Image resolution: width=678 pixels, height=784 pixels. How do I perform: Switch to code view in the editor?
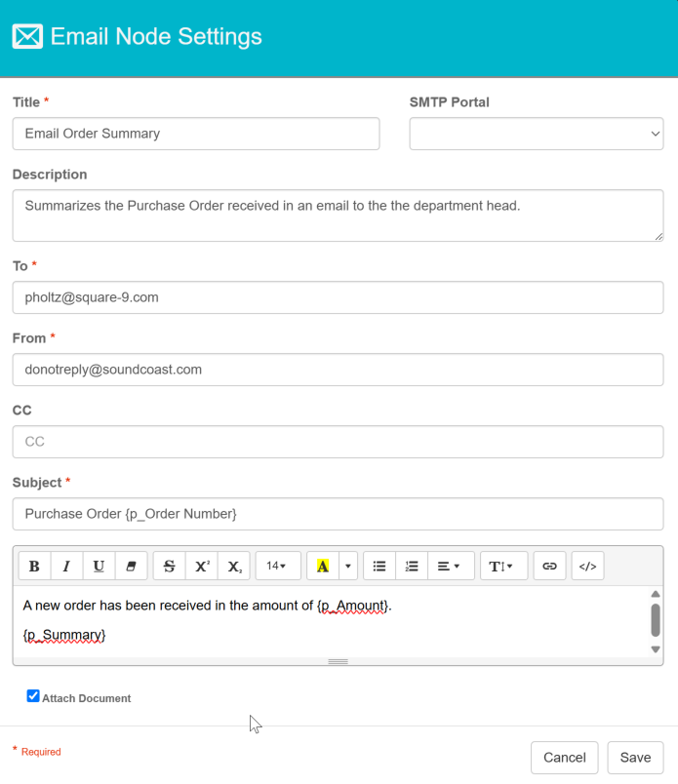coord(587,567)
